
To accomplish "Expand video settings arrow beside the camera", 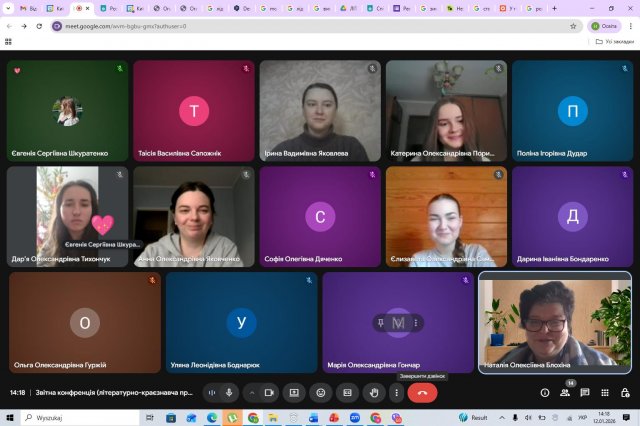I will tap(251, 393).
